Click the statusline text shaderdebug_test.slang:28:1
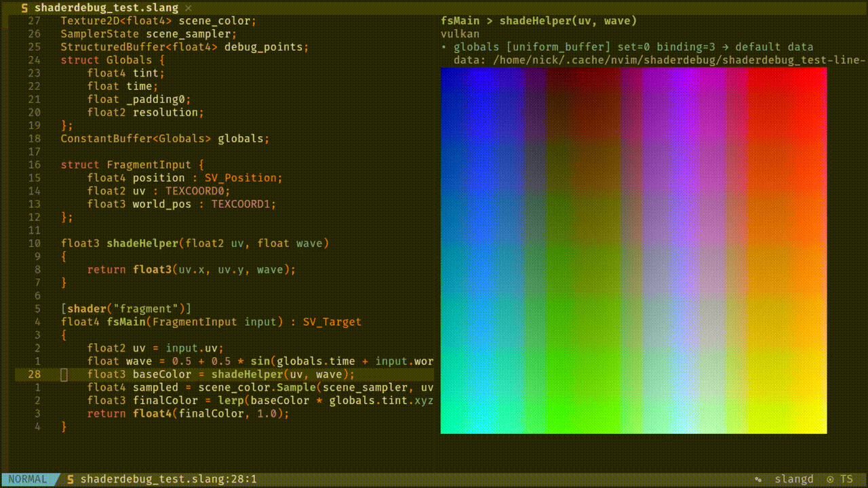This screenshot has height=488, width=868. click(x=169, y=479)
